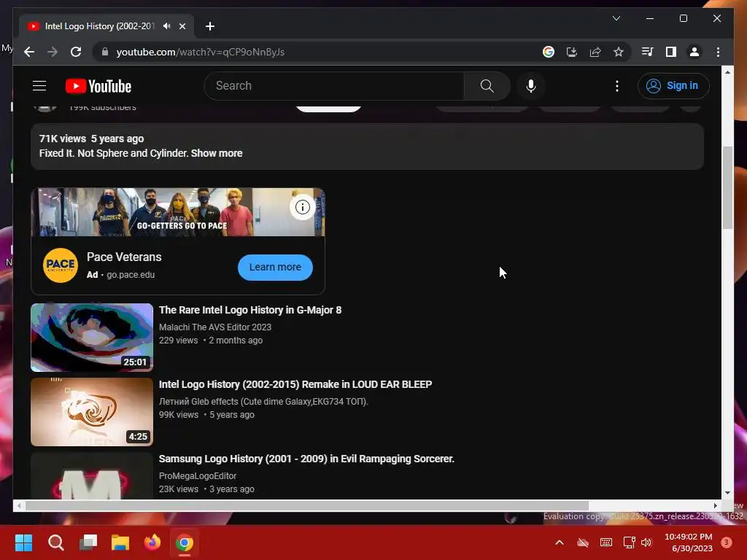Image resolution: width=747 pixels, height=560 pixels.
Task: Click Learn more on Pace Veterans ad
Action: click(275, 267)
